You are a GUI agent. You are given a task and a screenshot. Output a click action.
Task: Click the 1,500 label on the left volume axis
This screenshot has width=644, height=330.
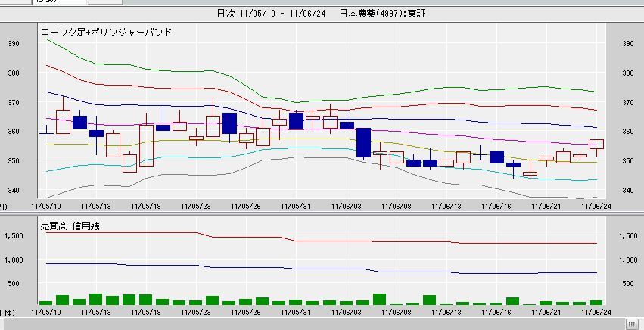14,236
